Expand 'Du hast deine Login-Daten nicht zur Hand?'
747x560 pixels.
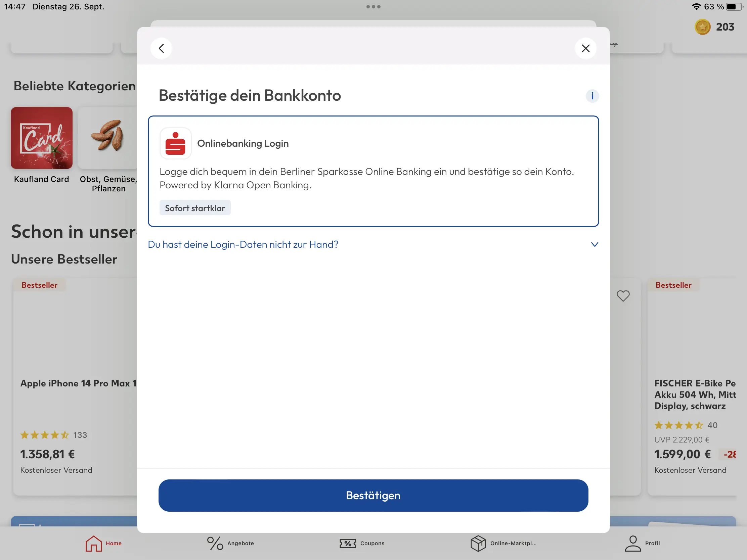[x=243, y=244]
